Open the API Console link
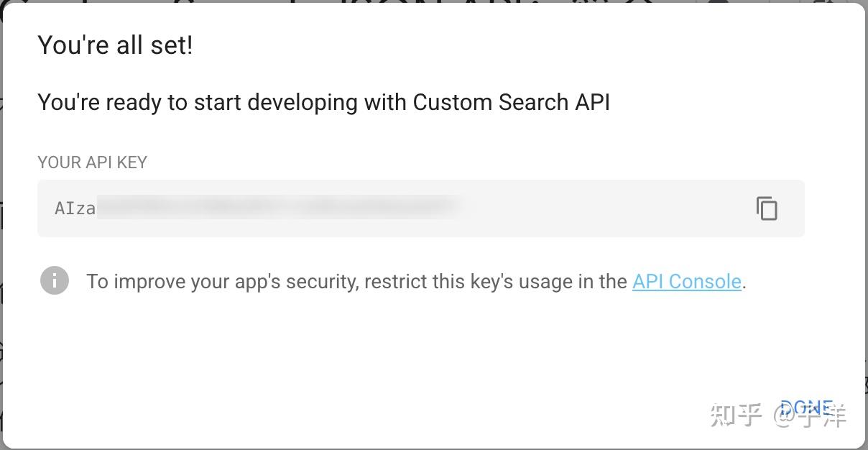868x450 pixels. click(x=686, y=281)
